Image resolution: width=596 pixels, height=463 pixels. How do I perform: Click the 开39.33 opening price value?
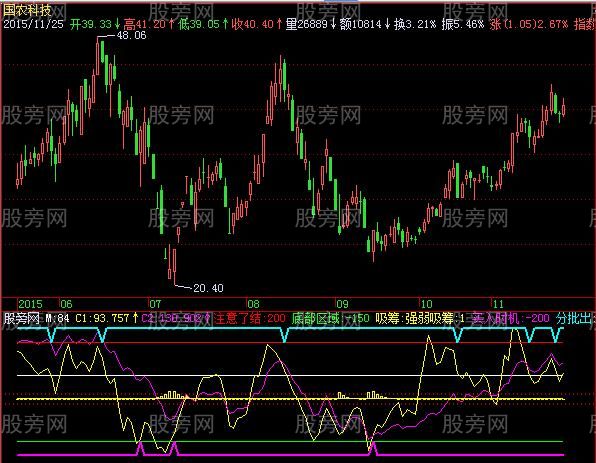[91, 24]
